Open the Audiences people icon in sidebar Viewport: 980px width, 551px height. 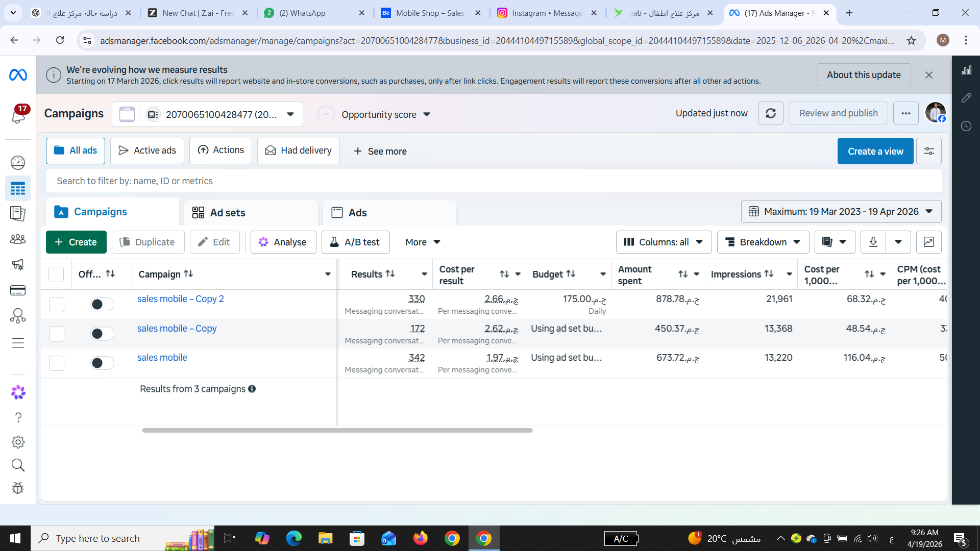[x=18, y=239]
